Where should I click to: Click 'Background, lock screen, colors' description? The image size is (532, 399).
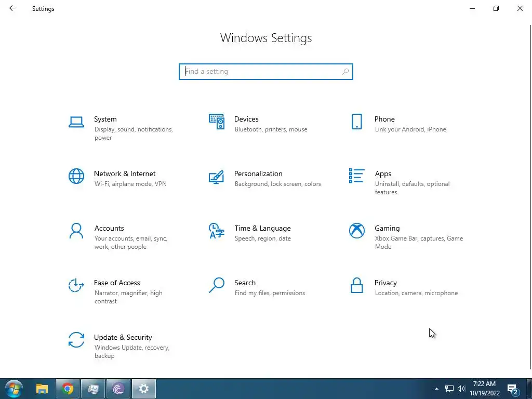click(x=277, y=184)
